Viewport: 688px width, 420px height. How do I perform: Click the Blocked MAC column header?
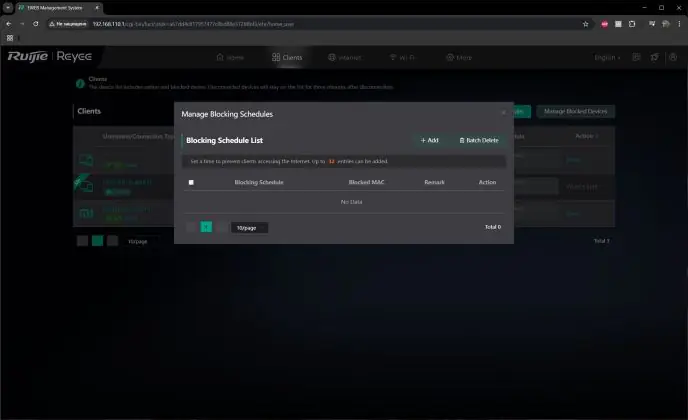(366, 182)
